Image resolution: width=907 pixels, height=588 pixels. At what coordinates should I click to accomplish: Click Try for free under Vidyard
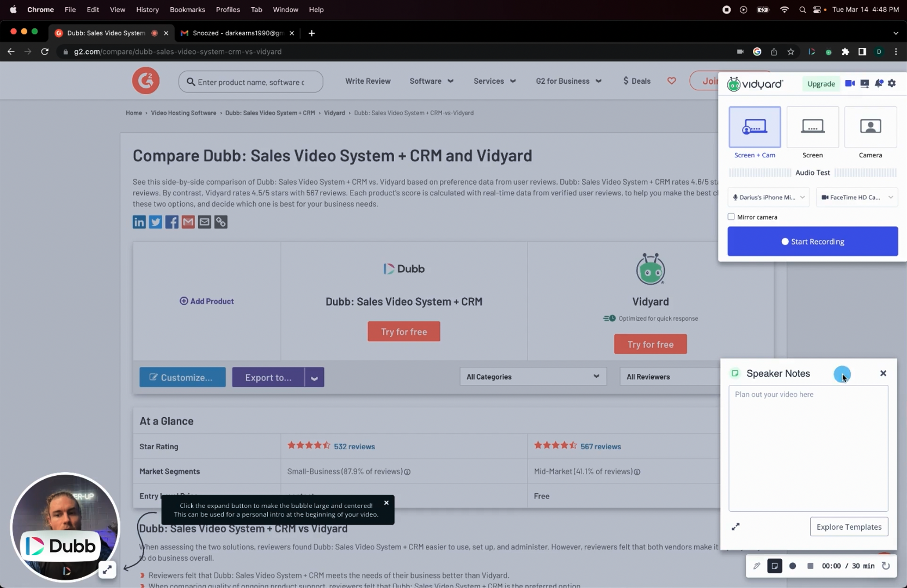coord(651,344)
